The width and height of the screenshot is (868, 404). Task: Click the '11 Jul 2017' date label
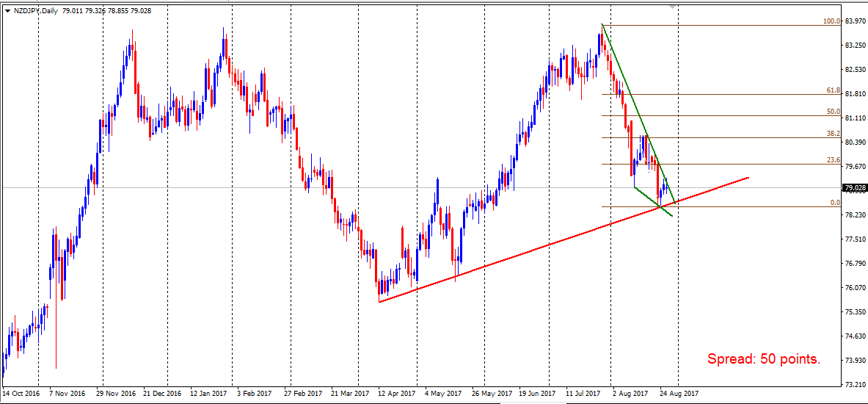(583, 394)
